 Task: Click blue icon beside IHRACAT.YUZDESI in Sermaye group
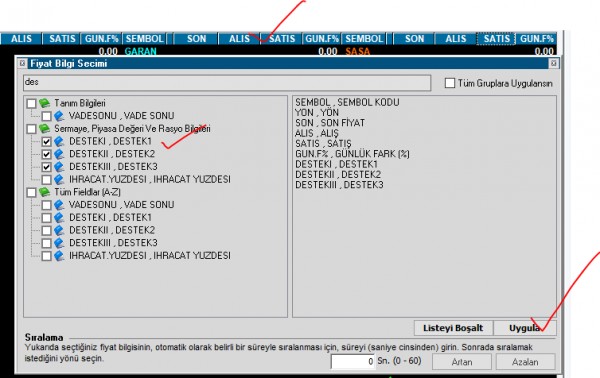pyautogui.click(x=59, y=179)
